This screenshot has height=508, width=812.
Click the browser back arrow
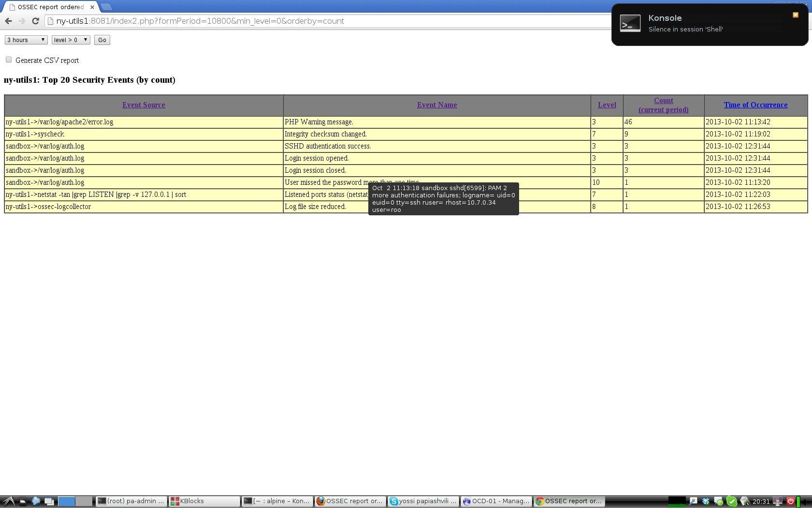8,21
